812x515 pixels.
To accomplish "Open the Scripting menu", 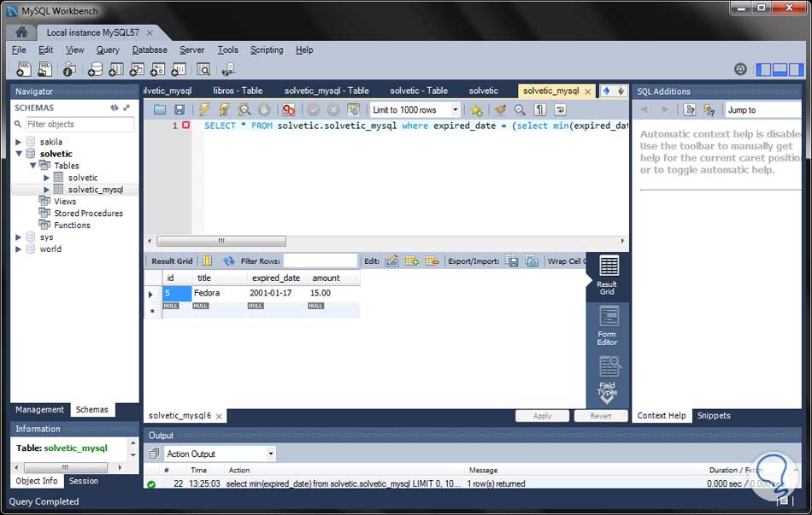I will (x=267, y=50).
